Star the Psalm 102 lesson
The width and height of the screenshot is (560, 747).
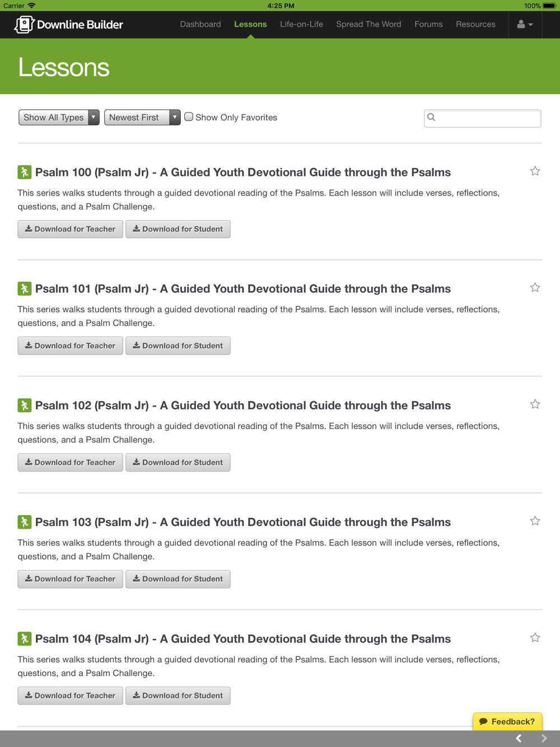[535, 404]
